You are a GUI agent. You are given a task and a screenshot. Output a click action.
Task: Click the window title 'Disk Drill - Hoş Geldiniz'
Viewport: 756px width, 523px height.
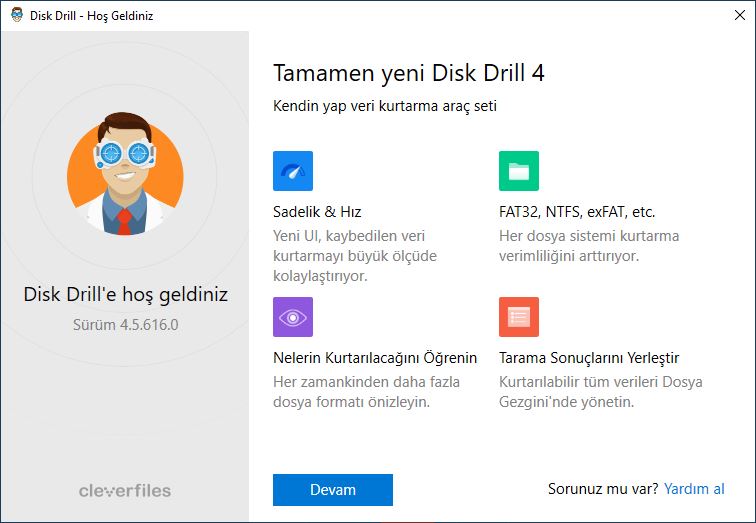[x=92, y=15]
